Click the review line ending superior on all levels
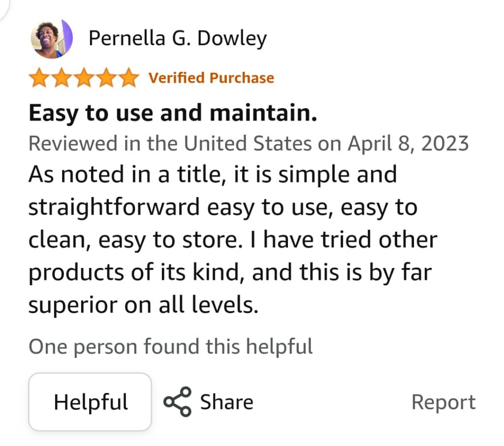 click(x=143, y=305)
